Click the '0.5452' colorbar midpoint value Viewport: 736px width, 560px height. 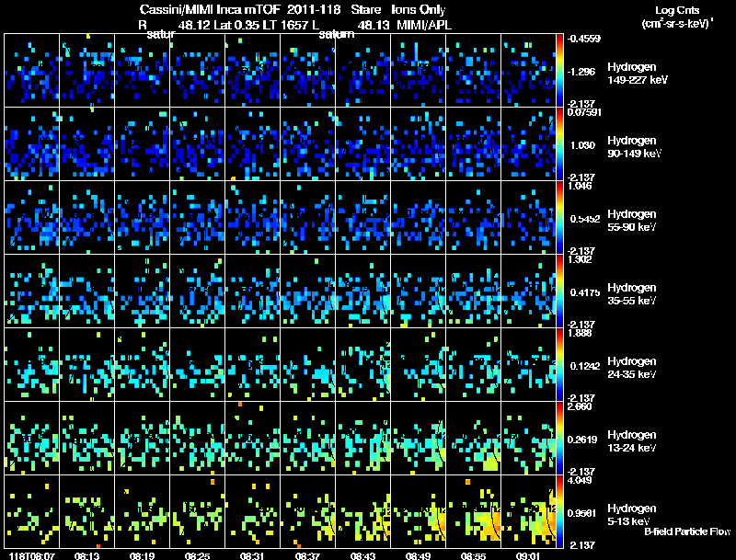pyautogui.click(x=585, y=219)
